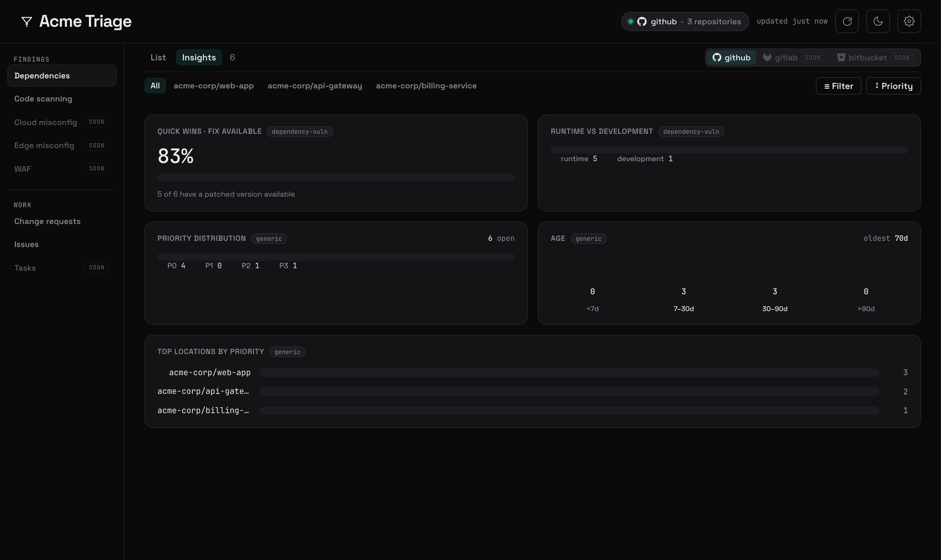The height and width of the screenshot is (560, 941).
Task: Open Issues in the sidebar
Action: (62, 245)
